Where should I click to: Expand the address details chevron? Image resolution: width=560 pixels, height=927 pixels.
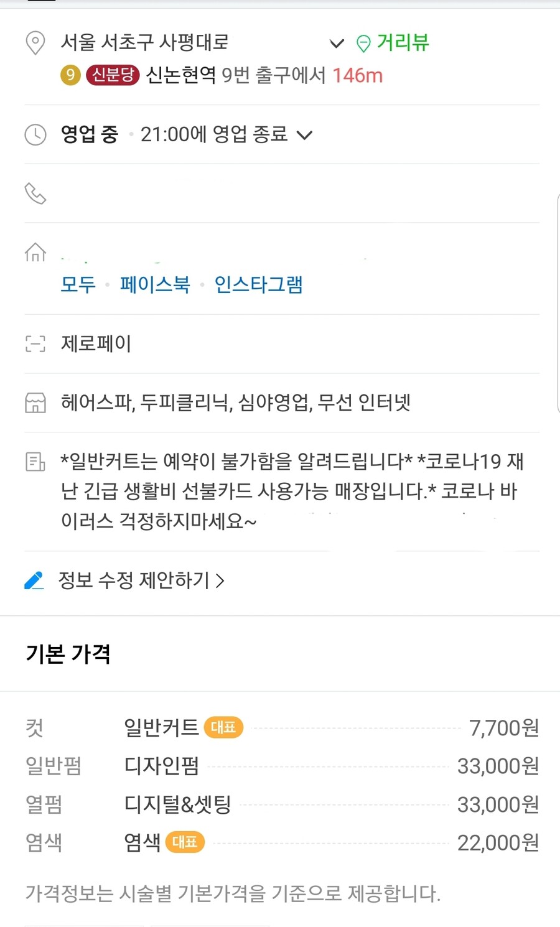(x=337, y=43)
